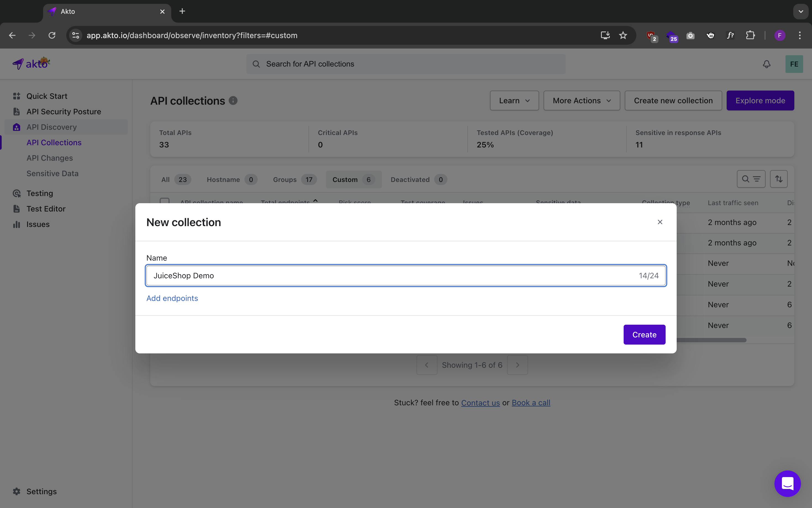Screen dimensions: 812x508
Task: Click the Add endpoints link
Action: click(172, 298)
